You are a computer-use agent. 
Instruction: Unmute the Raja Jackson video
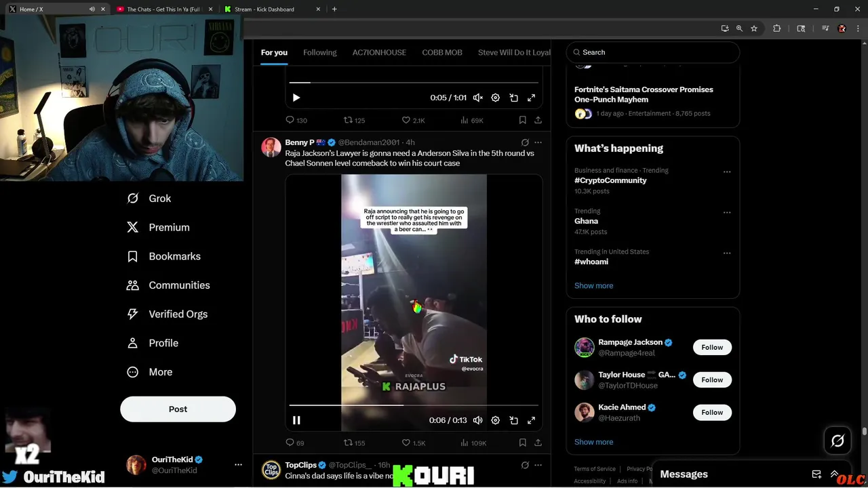478,420
